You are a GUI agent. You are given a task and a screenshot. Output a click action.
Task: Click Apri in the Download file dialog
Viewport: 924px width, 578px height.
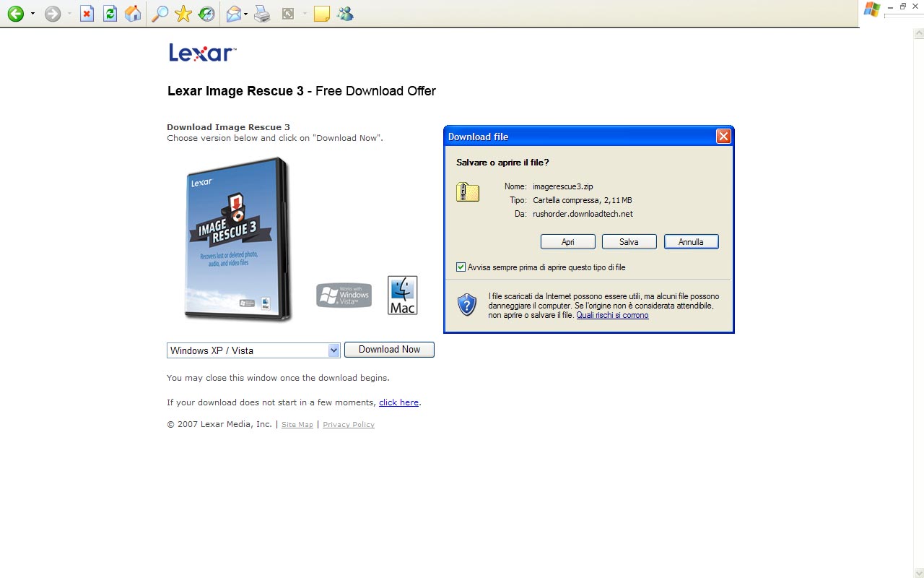[x=568, y=242]
